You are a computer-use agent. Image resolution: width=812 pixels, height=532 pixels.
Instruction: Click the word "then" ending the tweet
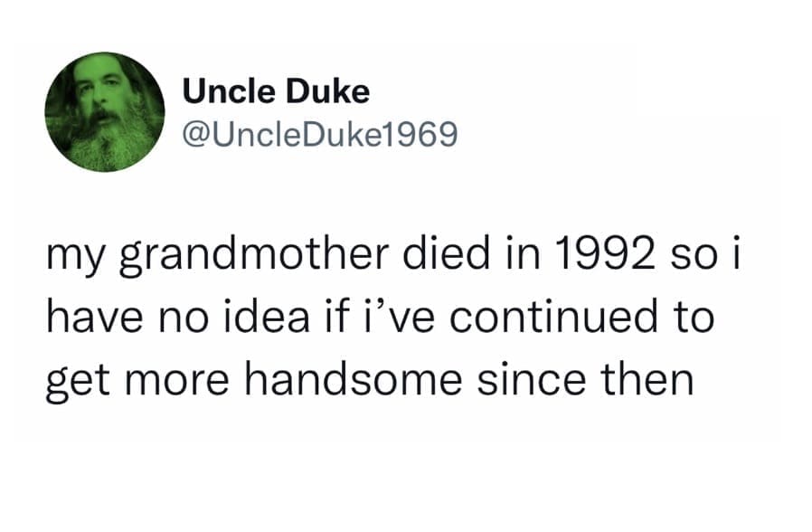648,378
